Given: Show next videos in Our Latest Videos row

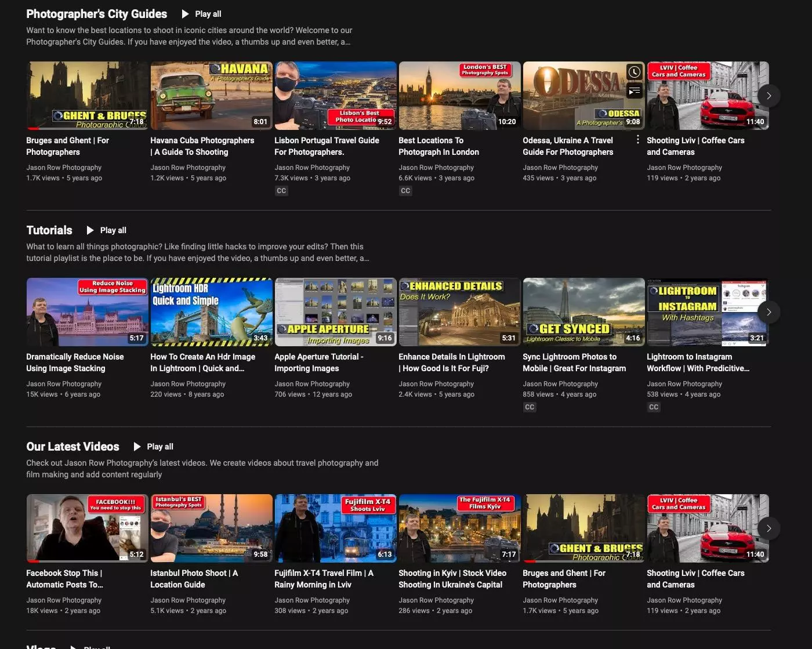Looking at the screenshot, I should tap(769, 528).
